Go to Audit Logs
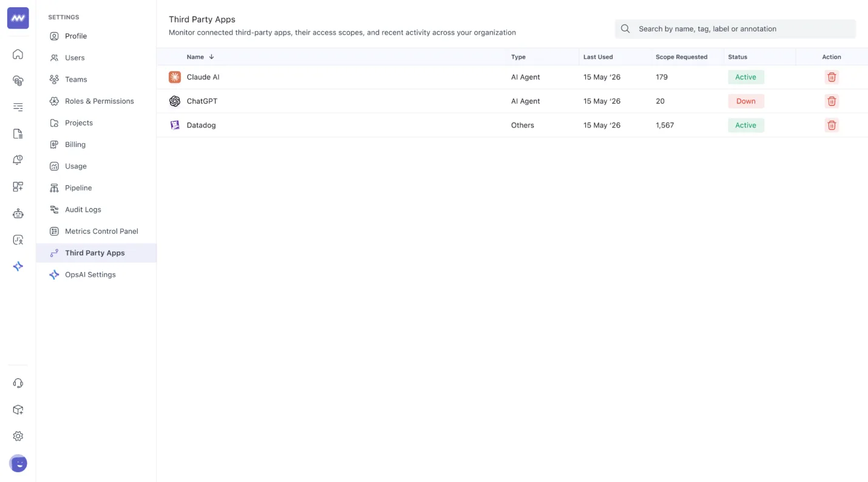 [97, 209]
